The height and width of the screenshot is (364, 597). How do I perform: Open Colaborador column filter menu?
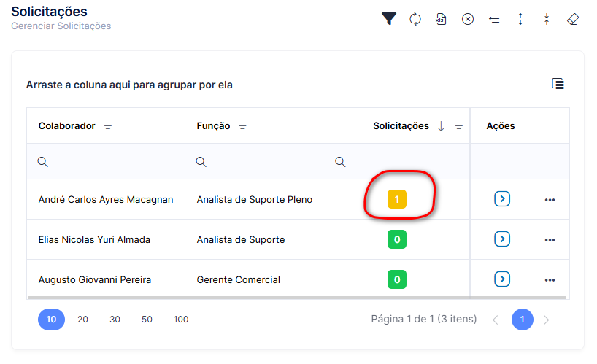point(108,126)
